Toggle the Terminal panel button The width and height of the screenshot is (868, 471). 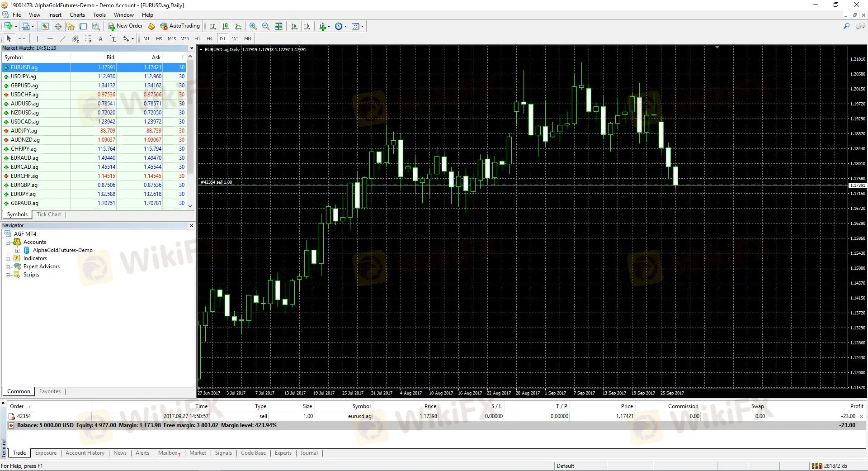click(x=83, y=26)
